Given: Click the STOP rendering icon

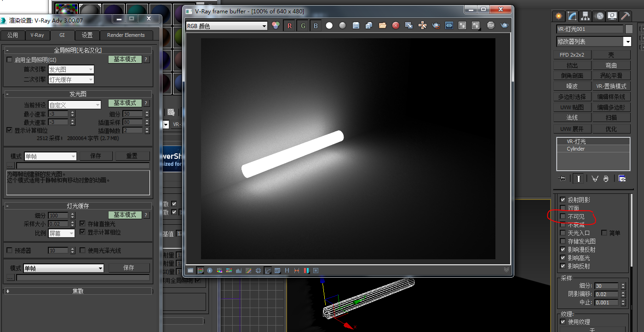Looking at the screenshot, I should 491,26.
